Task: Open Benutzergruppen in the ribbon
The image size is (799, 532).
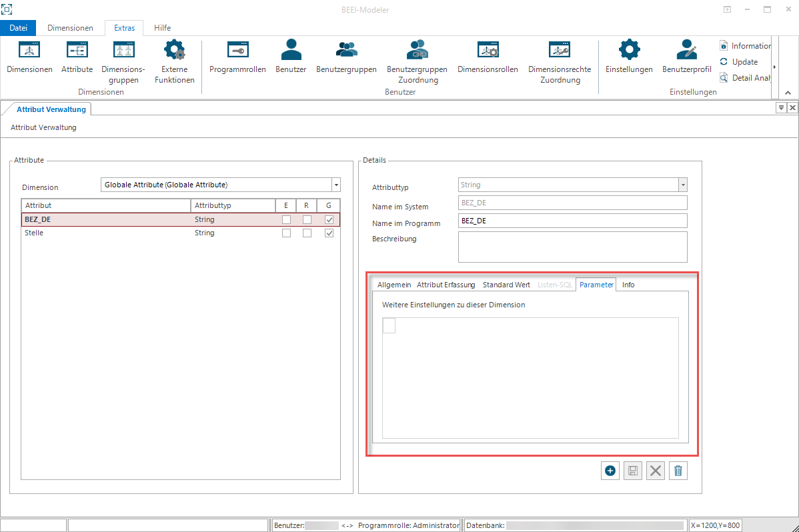Action: click(x=347, y=57)
